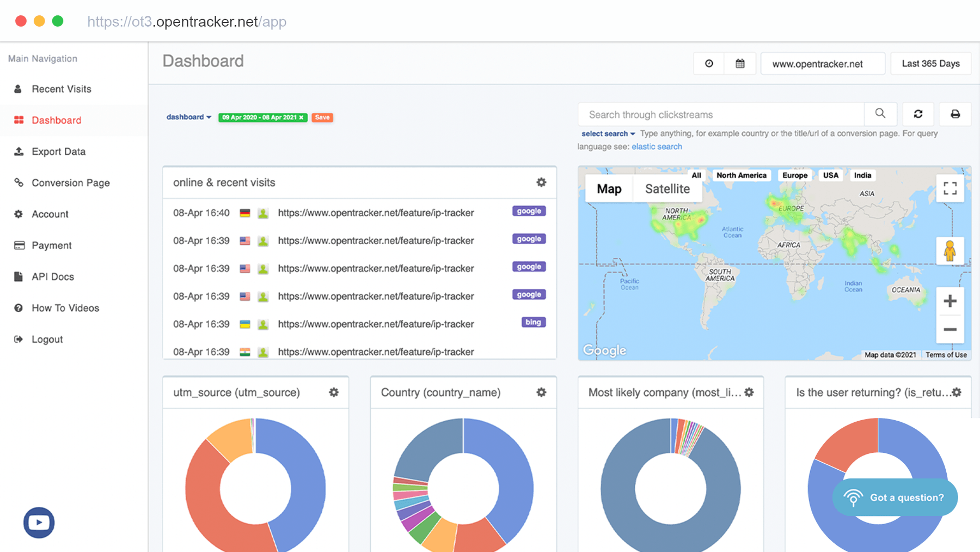Open the select search dropdown
This screenshot has height=552, width=980.
click(607, 134)
